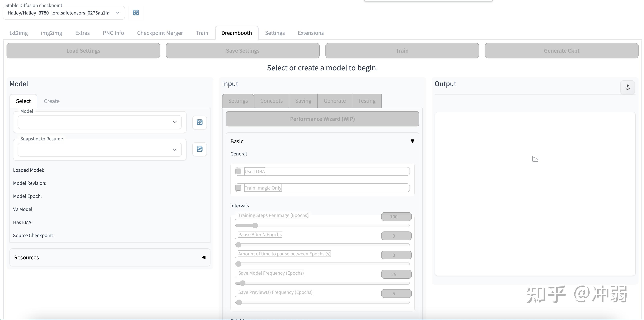Click the image placeholder icon in Output
The image size is (644, 320).
tap(535, 159)
